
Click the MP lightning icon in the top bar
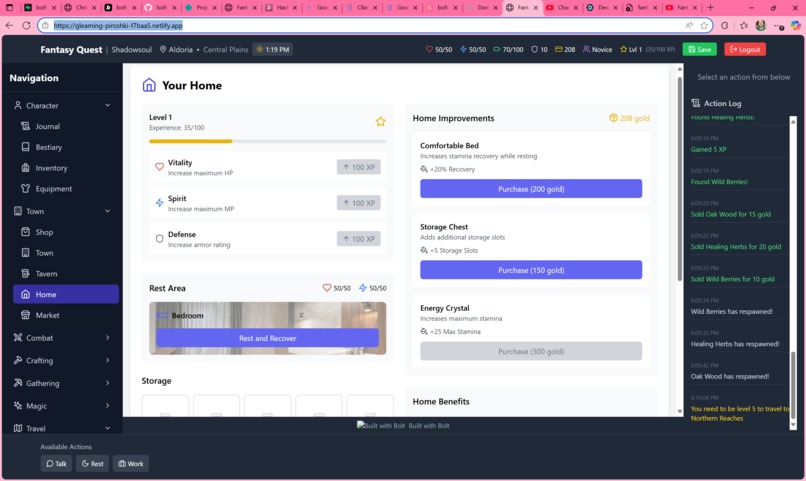click(x=463, y=49)
